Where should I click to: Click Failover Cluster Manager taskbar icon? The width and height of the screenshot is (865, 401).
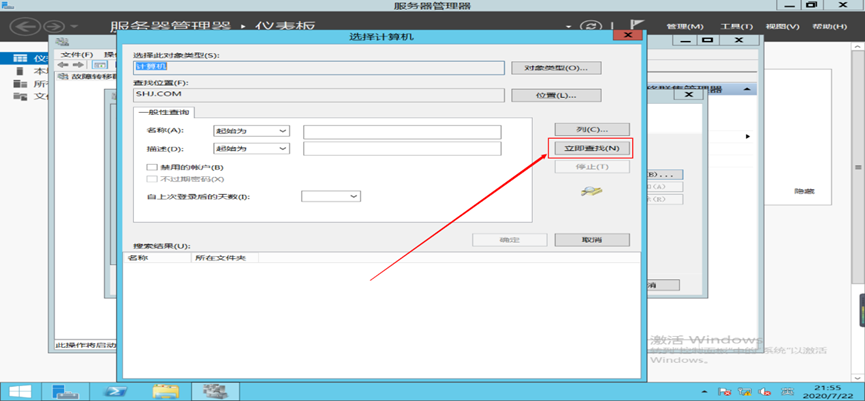coord(216,391)
